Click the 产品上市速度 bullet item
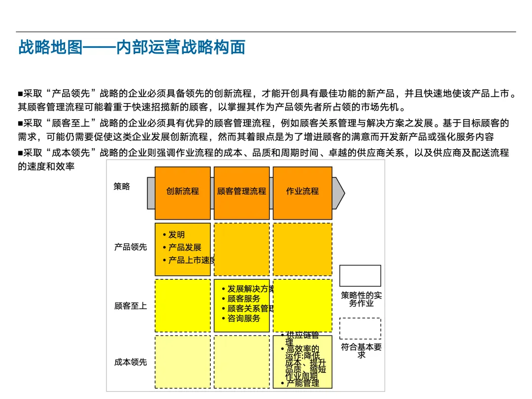Image resolution: width=532 pixels, height=399 pixels. (x=189, y=260)
